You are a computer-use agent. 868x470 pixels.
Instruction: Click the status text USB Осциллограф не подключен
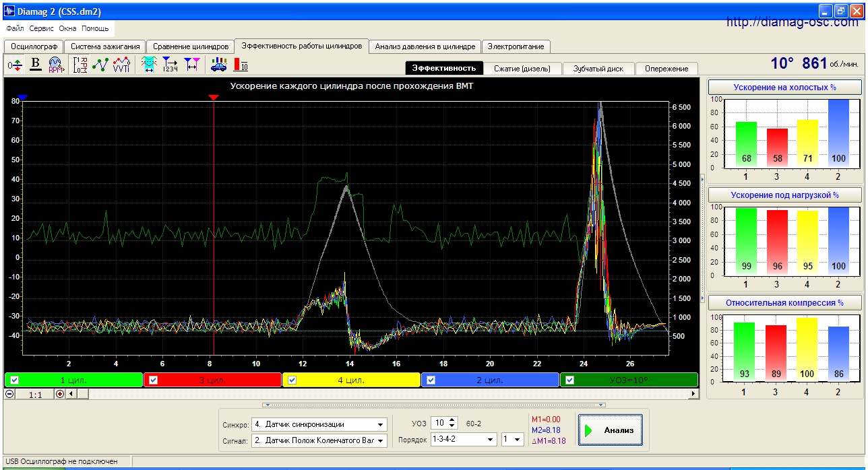[61, 461]
